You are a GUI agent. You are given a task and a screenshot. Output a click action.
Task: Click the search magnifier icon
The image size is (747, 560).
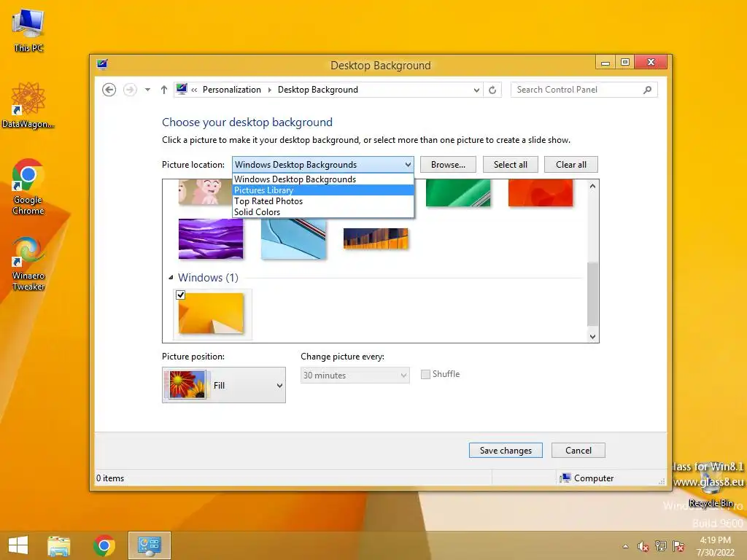click(x=648, y=90)
